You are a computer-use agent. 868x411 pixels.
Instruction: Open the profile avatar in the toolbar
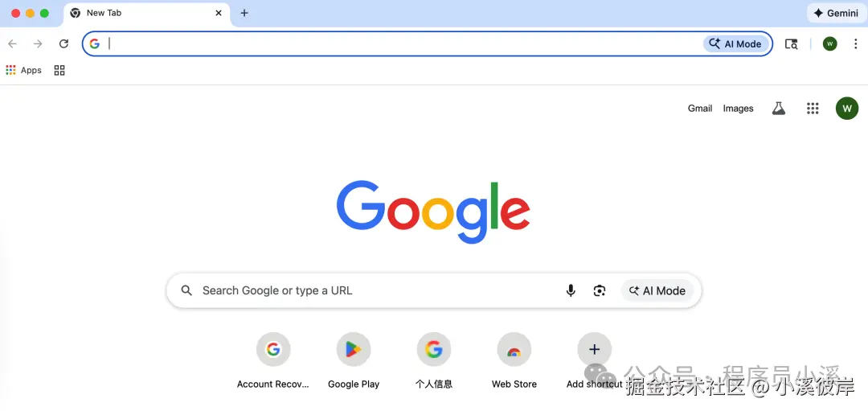click(x=829, y=44)
